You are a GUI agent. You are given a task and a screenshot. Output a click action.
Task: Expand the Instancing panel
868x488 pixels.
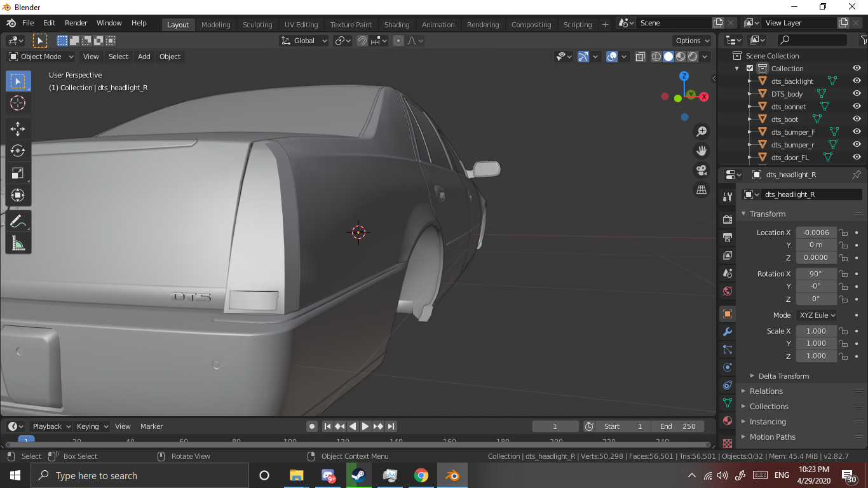click(x=768, y=422)
